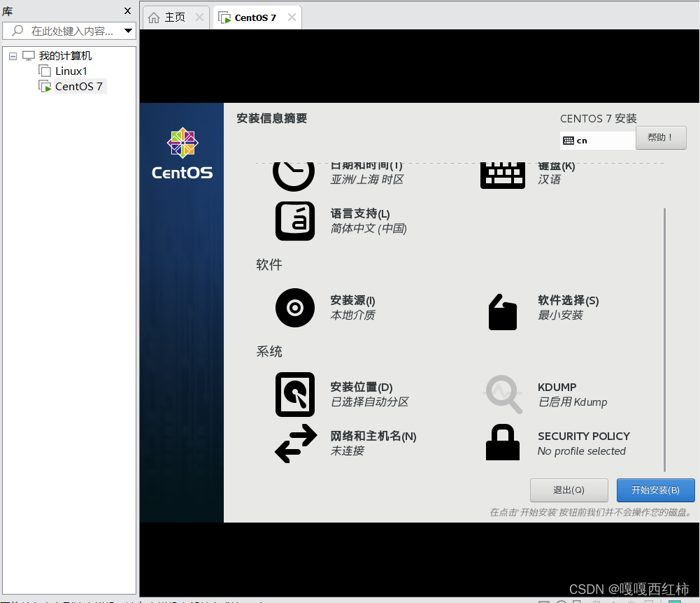The image size is (700, 603).
Task: Open 语言支持(L) settings
Action: pos(360,214)
